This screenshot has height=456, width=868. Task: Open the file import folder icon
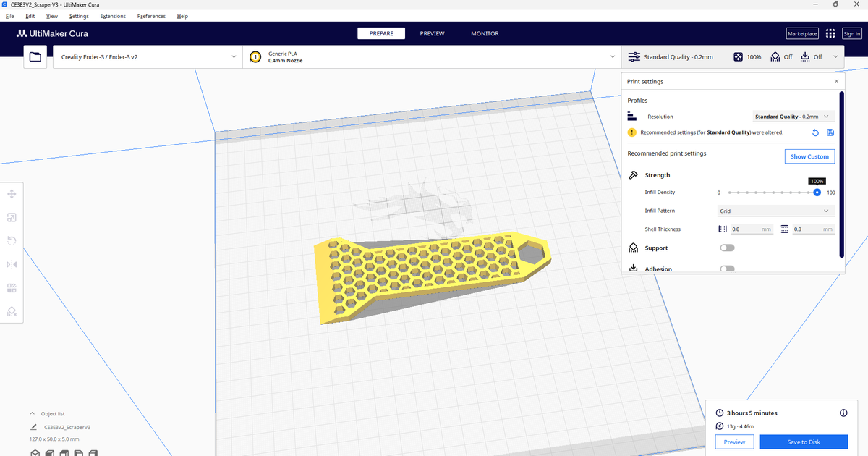[x=35, y=56]
